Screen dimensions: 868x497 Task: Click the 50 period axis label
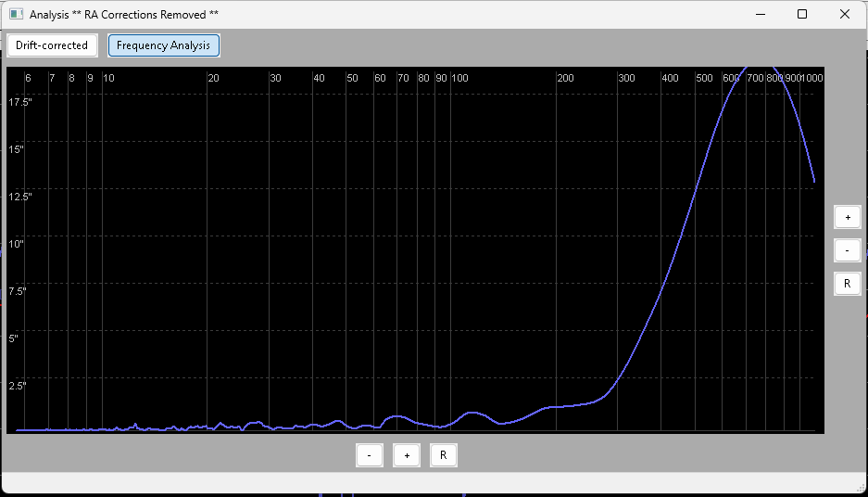[x=353, y=78]
